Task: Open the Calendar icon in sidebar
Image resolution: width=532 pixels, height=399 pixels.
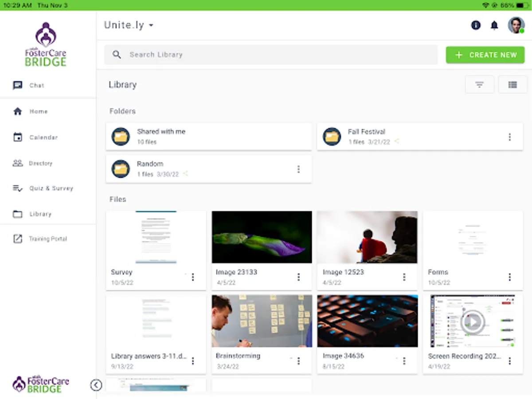Action: pos(18,137)
